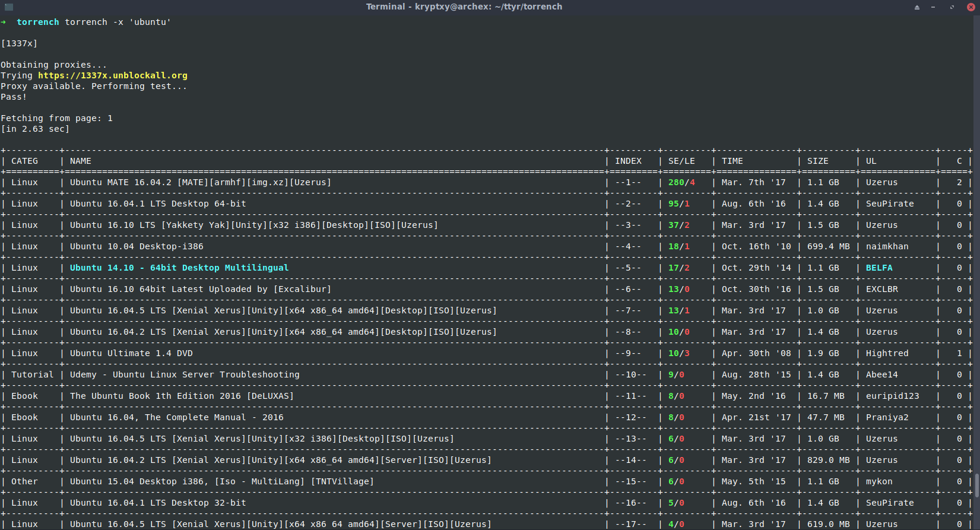Click the date 'Oct. 16th '10'

(756, 246)
